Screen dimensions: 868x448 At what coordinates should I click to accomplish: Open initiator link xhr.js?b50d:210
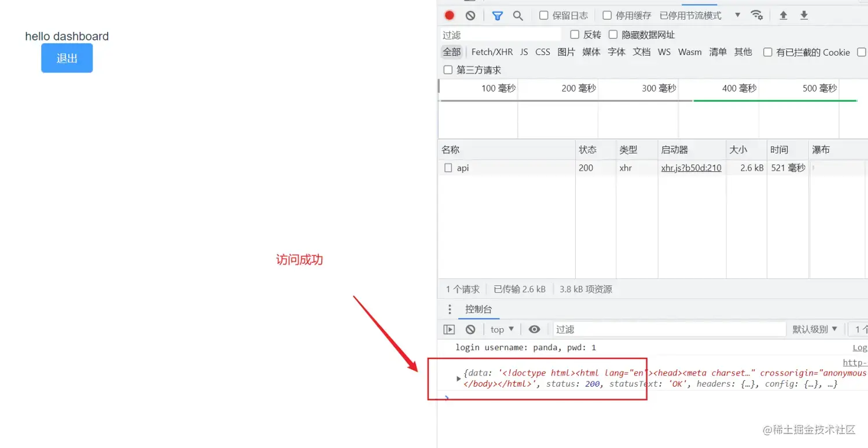692,168
